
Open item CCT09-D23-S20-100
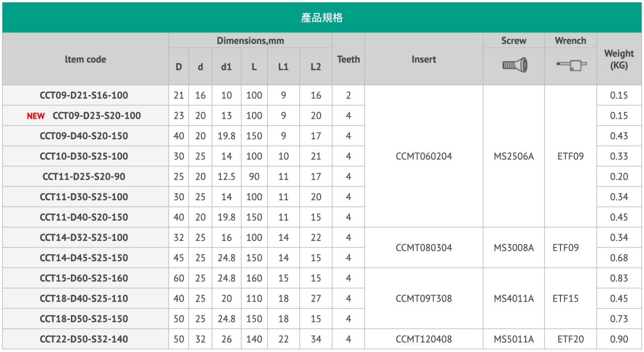coord(97,116)
